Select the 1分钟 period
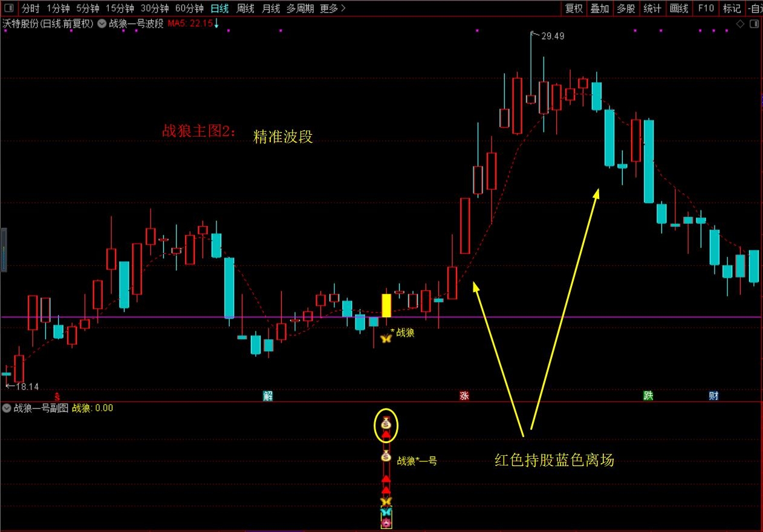 [x=59, y=8]
